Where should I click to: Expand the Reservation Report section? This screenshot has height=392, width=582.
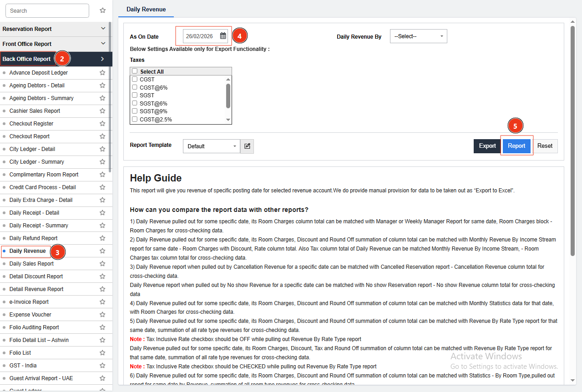click(54, 29)
